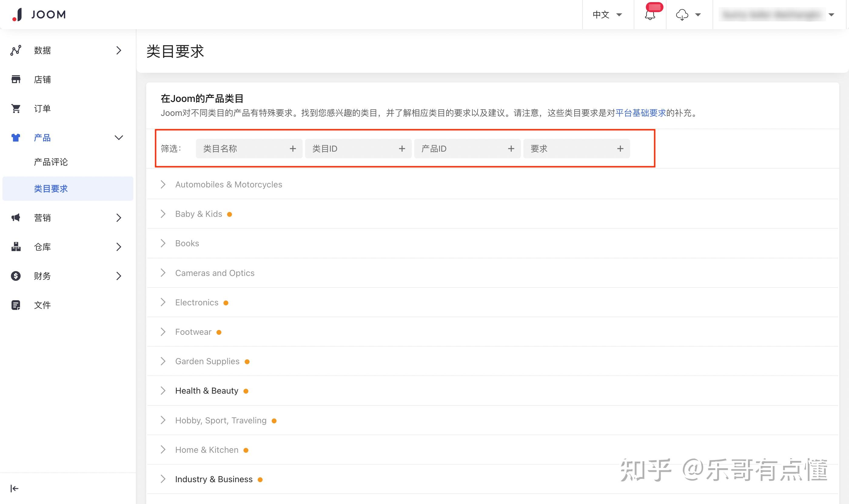The width and height of the screenshot is (849, 504).
Task: Open the 仓库 (Warehouse) sidebar icon
Action: [x=16, y=247]
